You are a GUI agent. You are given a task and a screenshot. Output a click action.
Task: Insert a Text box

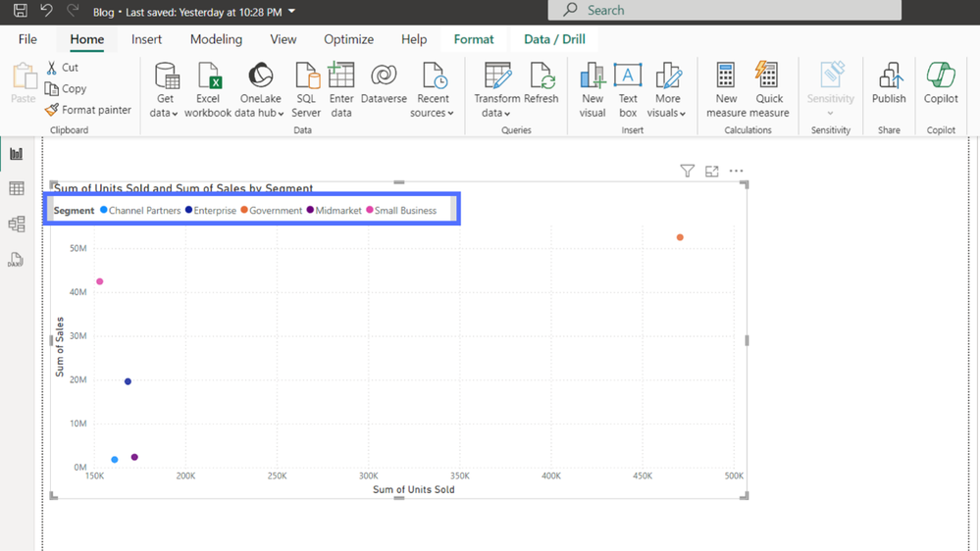click(628, 90)
